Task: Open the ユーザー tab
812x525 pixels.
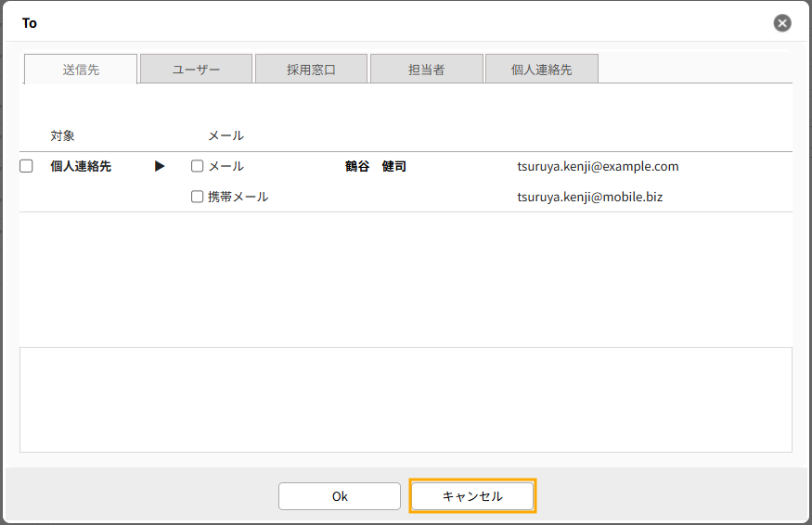Action: pos(196,70)
